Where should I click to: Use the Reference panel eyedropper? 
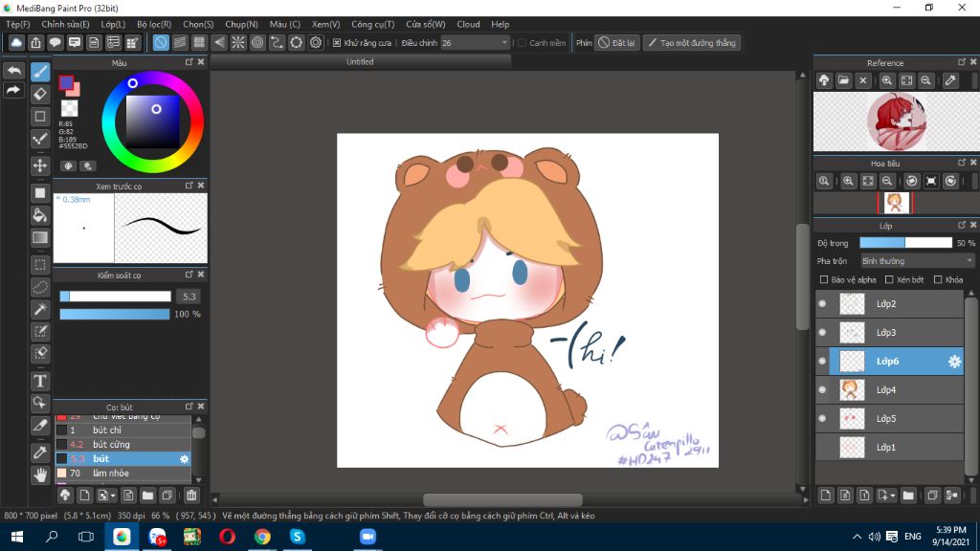coord(950,80)
